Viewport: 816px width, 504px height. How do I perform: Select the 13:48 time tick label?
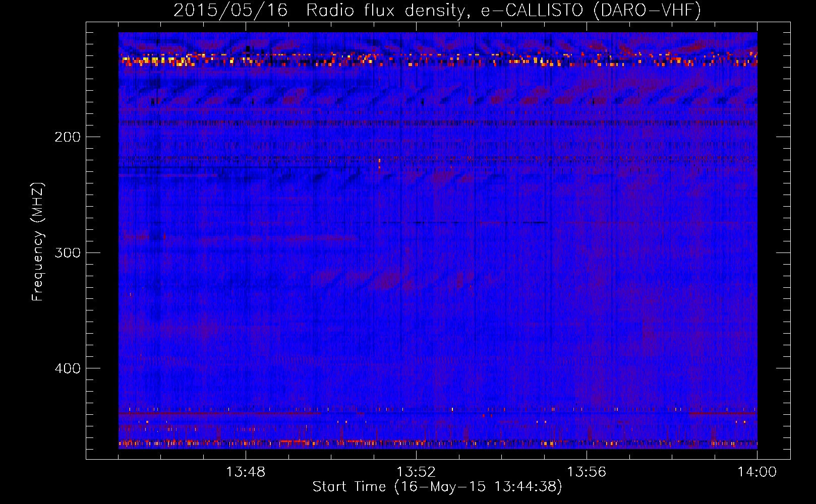pos(246,472)
